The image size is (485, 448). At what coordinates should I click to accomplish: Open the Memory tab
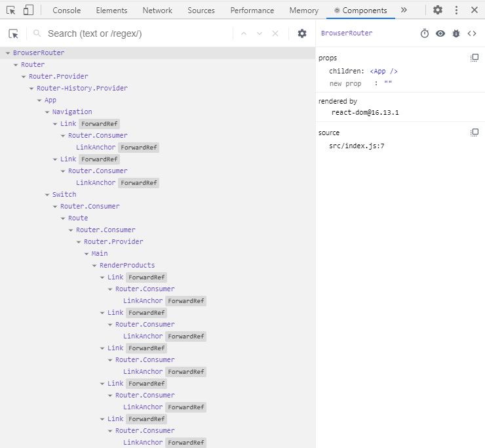303,10
